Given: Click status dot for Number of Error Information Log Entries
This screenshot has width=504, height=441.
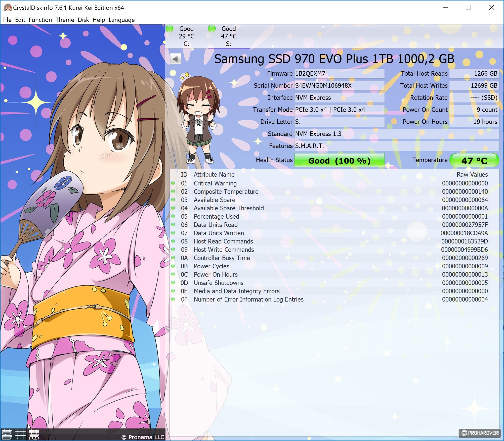Looking at the screenshot, I should 173,299.
